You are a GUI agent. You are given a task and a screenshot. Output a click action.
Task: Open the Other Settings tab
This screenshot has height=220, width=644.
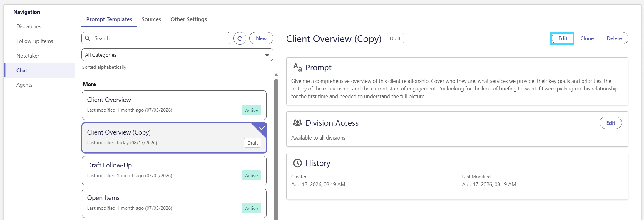189,19
